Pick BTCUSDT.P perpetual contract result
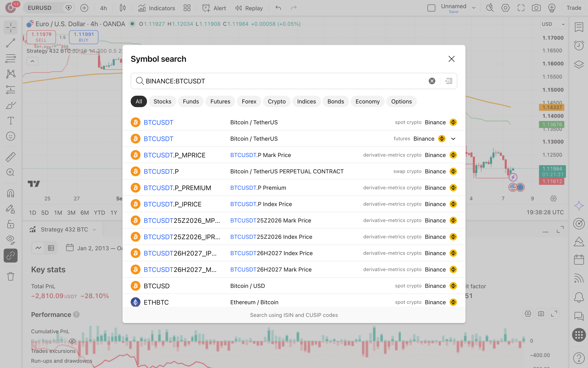The height and width of the screenshot is (368, 588). [294, 171]
